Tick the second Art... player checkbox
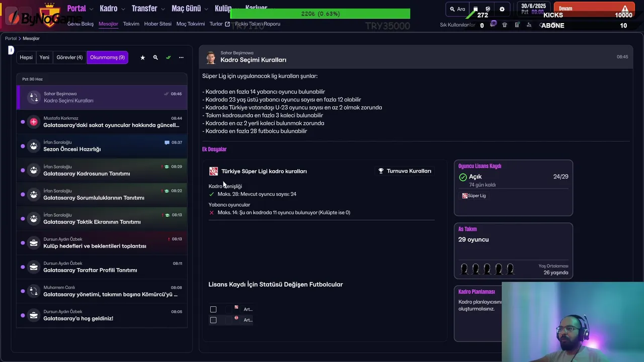 coord(213,320)
